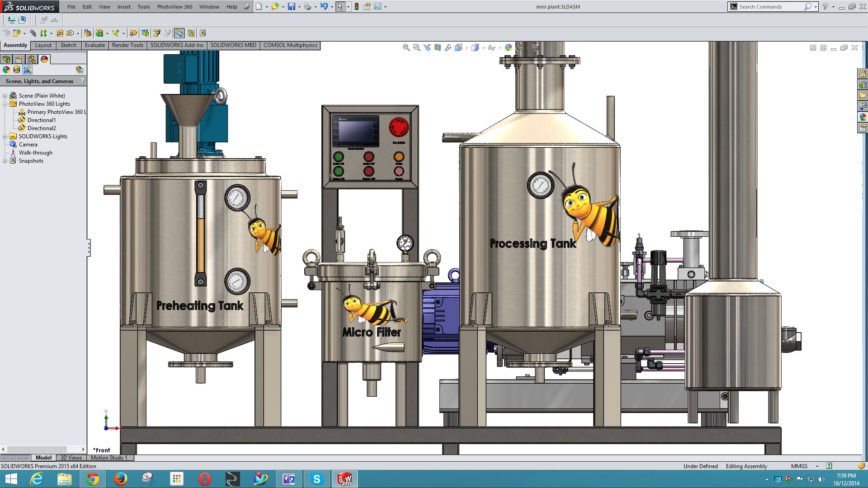Switch to the Evaluate tab
Screen dimensions: 868x488
(95, 45)
